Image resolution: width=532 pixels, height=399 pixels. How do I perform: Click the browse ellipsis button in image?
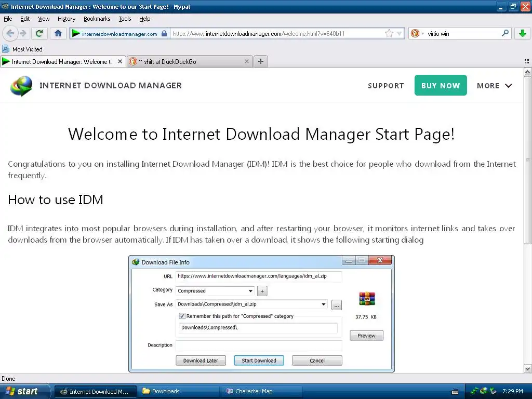click(336, 305)
